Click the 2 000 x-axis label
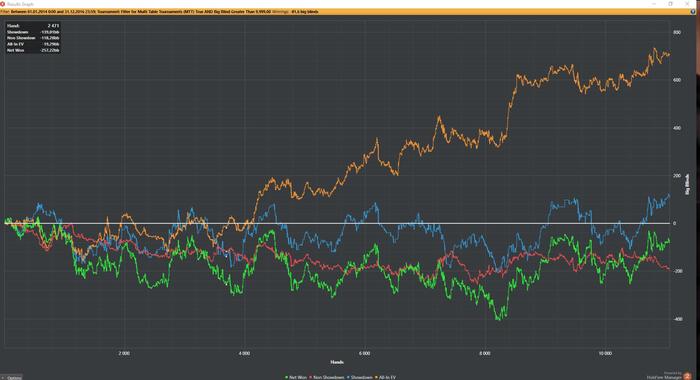The height and width of the screenshot is (380, 700). coord(124,353)
